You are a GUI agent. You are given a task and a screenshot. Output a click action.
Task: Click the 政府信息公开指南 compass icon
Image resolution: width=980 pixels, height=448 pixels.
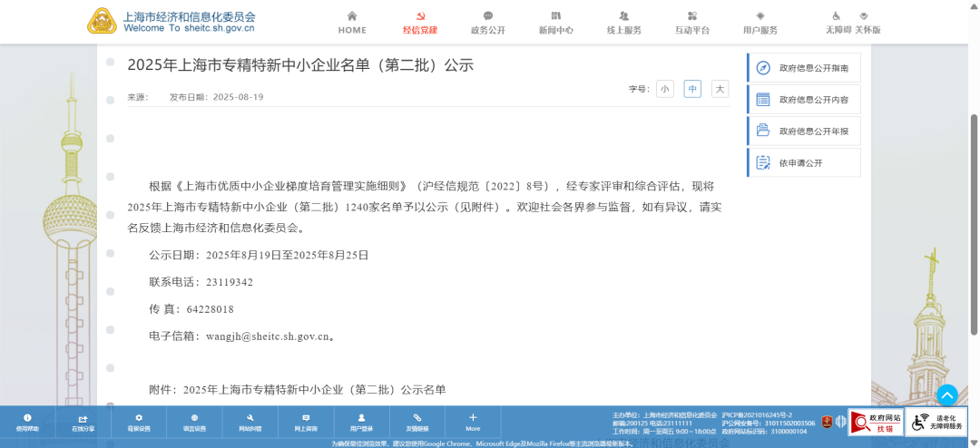coord(763,68)
